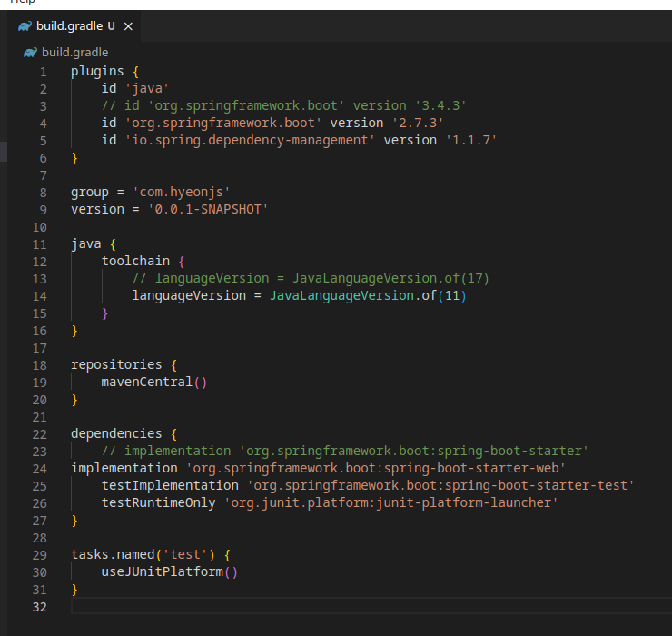
Task: Close the build.gradle tab
Action: 128,26
